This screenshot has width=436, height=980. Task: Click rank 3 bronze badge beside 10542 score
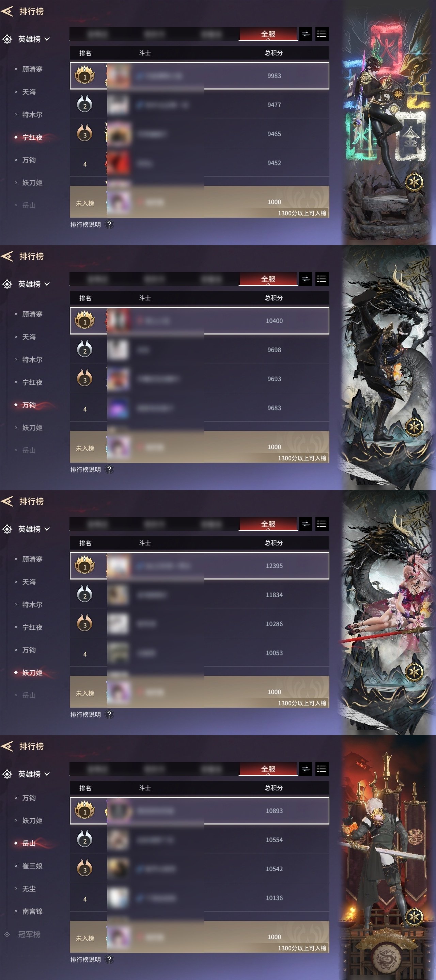pos(84,868)
